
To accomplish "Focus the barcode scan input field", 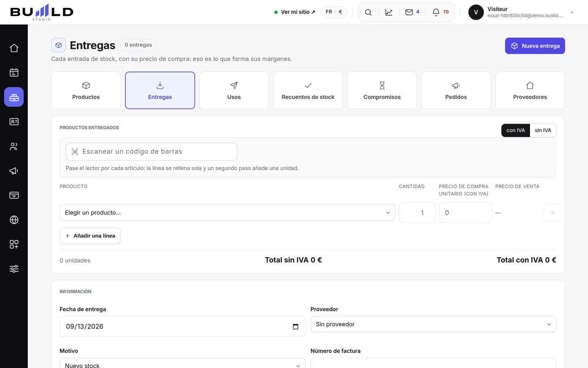I will (151, 152).
